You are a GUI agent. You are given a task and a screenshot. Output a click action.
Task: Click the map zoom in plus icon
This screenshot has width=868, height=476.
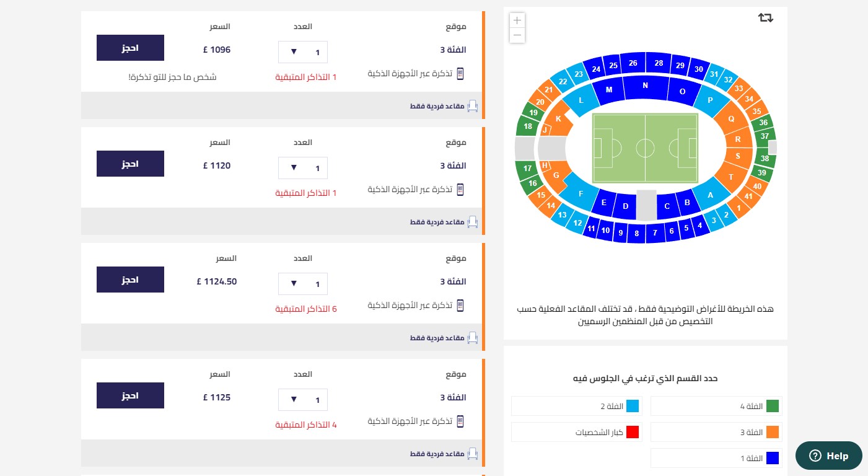(x=517, y=20)
